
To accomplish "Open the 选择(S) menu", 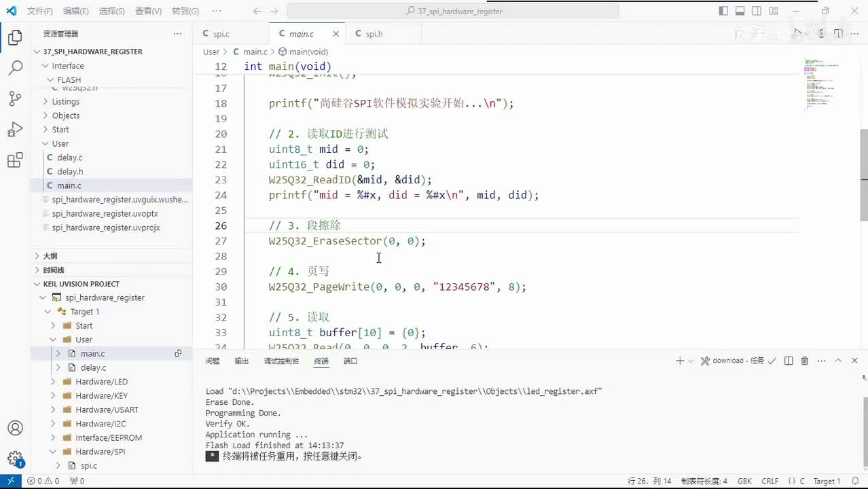I will tap(111, 11).
